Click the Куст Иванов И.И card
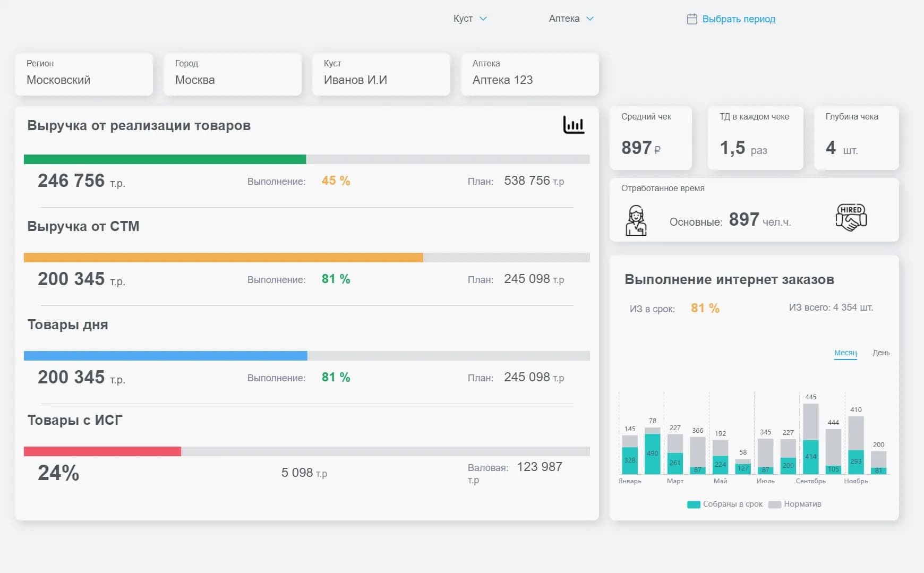Viewport: 924px width, 573px height. pyautogui.click(x=381, y=74)
